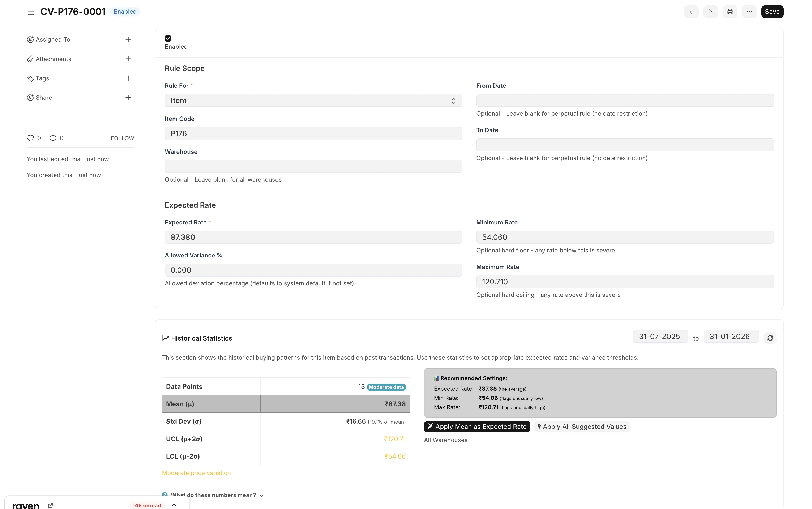The image size is (812, 509).
Task: Add an assignee with plus icon
Action: tap(128, 39)
